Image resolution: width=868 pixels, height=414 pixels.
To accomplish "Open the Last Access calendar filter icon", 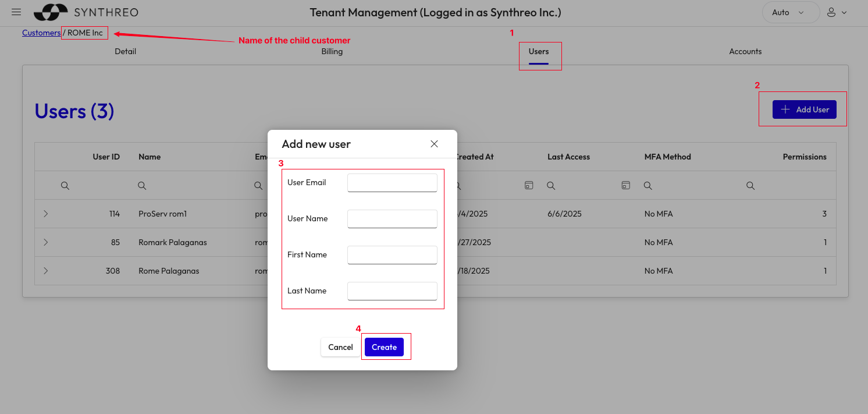I will click(625, 185).
